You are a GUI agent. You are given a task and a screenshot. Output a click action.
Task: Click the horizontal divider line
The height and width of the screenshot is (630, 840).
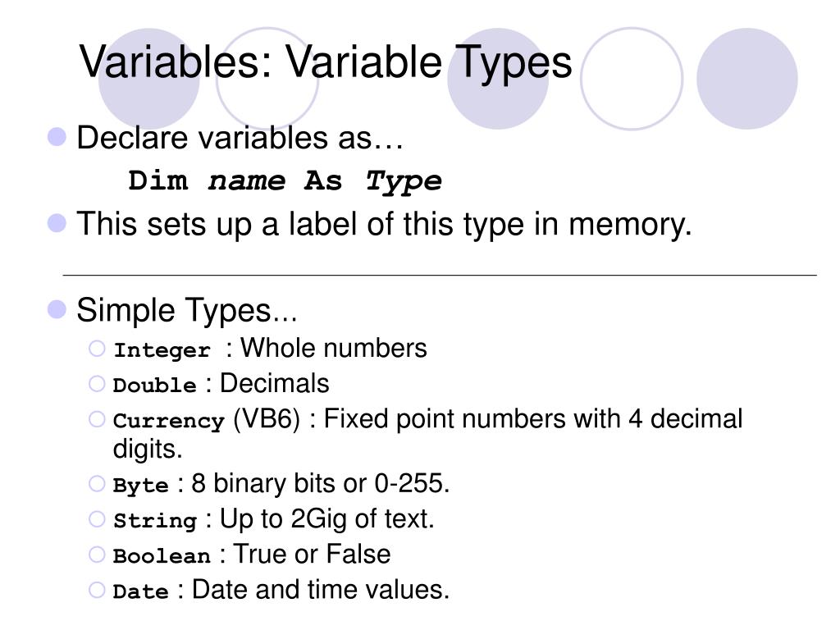pyautogui.click(x=440, y=275)
